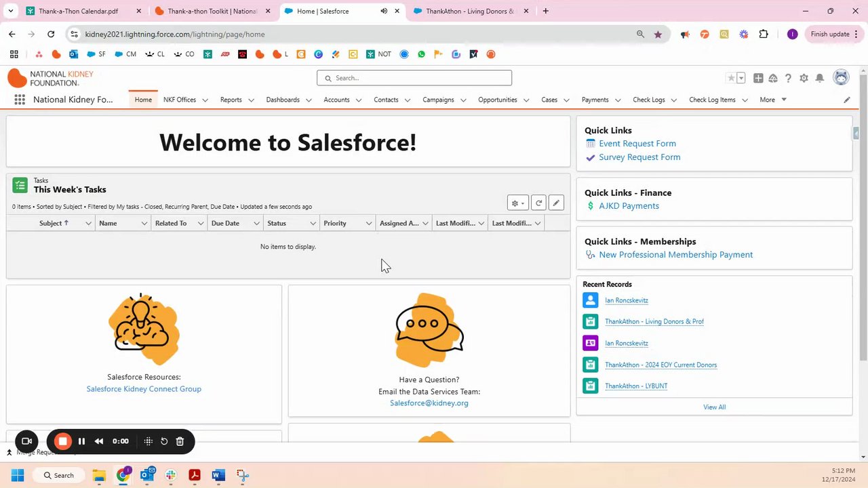Focus the Salesforce global Search box
Image resolution: width=868 pixels, height=488 pixels.
(x=414, y=78)
